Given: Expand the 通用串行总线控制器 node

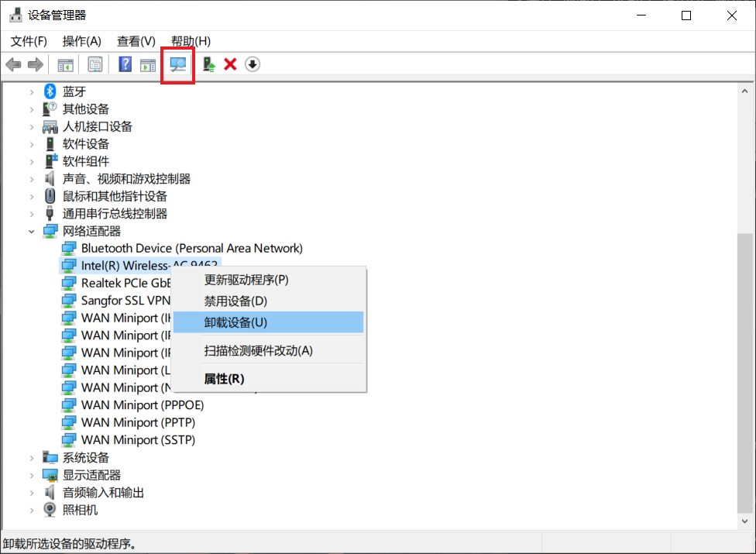Looking at the screenshot, I should [32, 214].
